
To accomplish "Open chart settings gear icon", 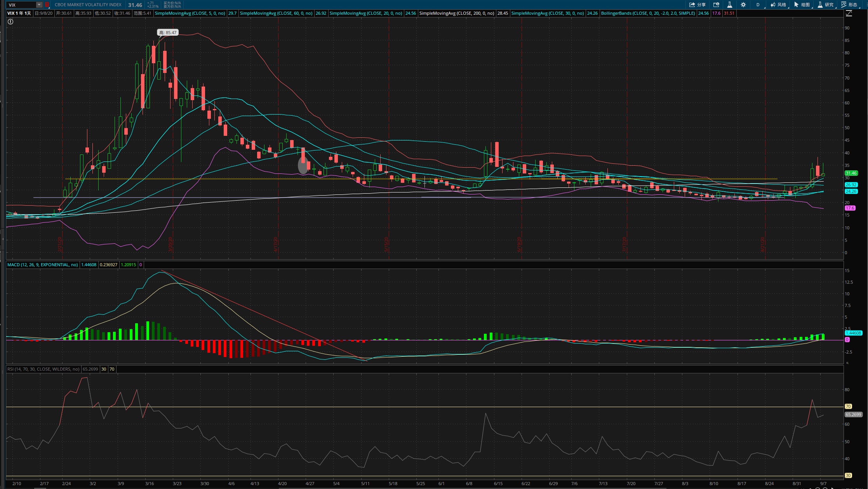I will pyautogui.click(x=743, y=5).
